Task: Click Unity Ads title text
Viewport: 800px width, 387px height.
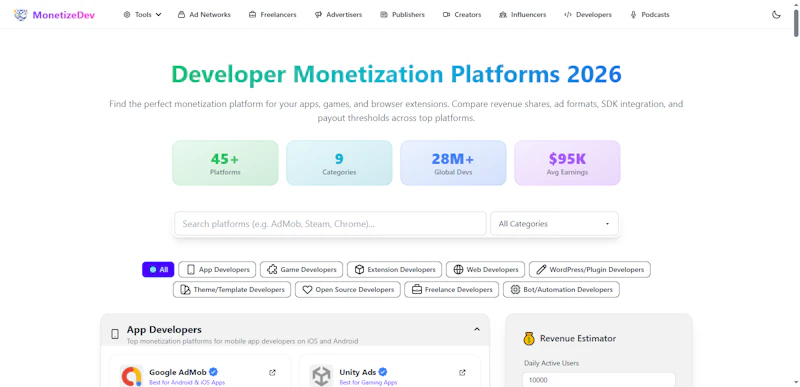Action: click(358, 372)
